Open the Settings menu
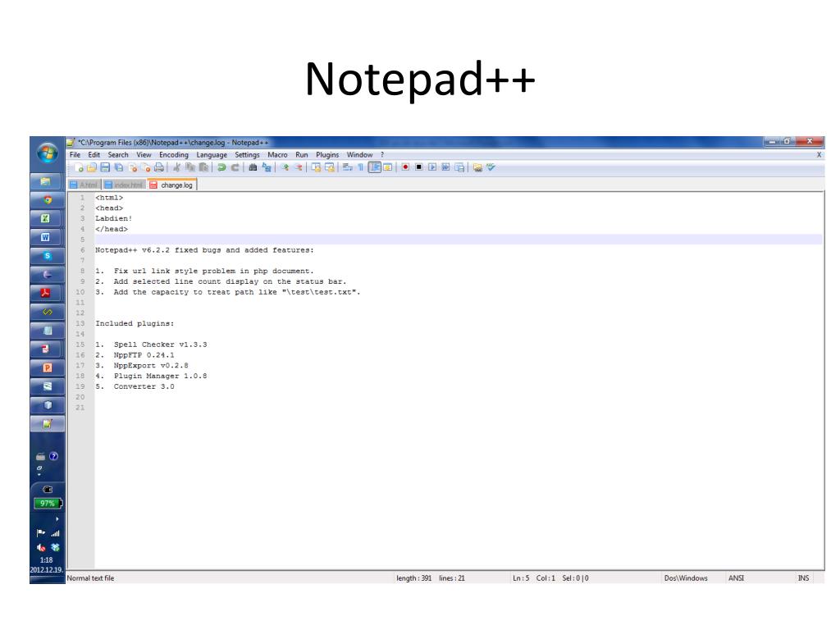Screen dimensions: 840x630 247,155
